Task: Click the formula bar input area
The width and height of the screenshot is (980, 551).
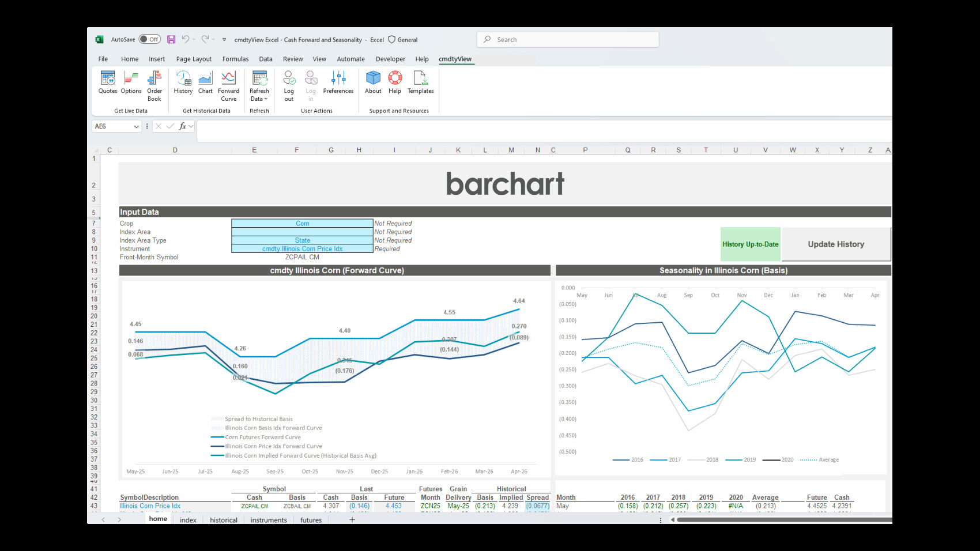Action: coord(544,131)
